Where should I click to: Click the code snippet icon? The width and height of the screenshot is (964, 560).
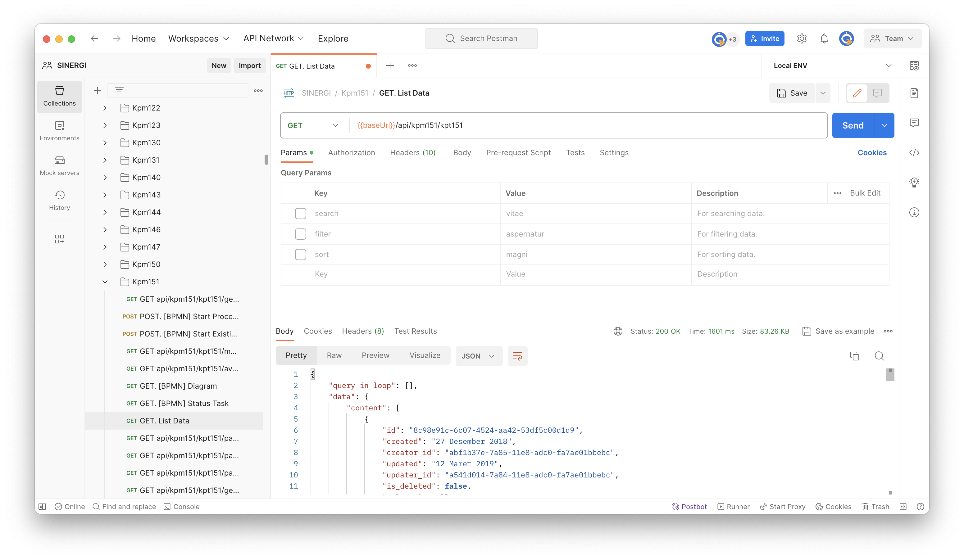point(914,152)
